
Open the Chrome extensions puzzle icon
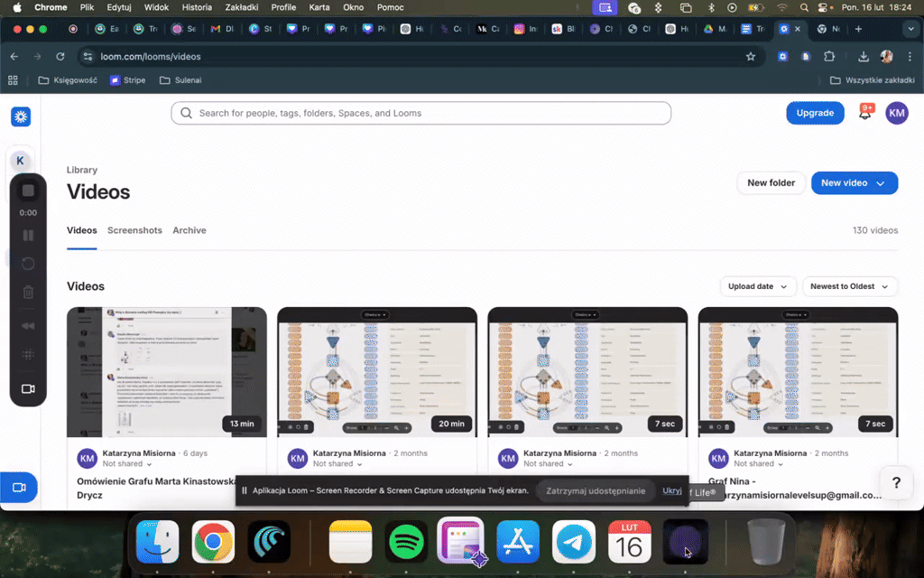(x=829, y=57)
